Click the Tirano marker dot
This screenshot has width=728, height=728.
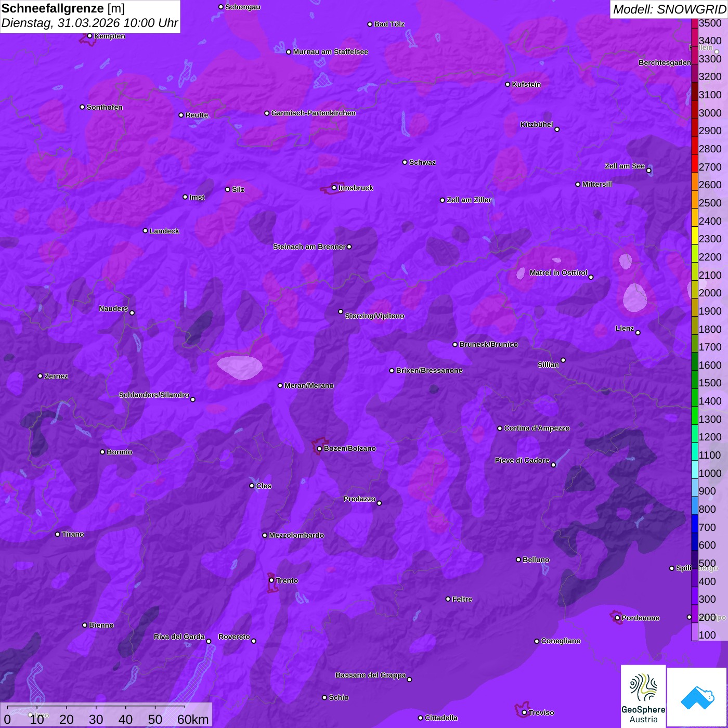58,534
